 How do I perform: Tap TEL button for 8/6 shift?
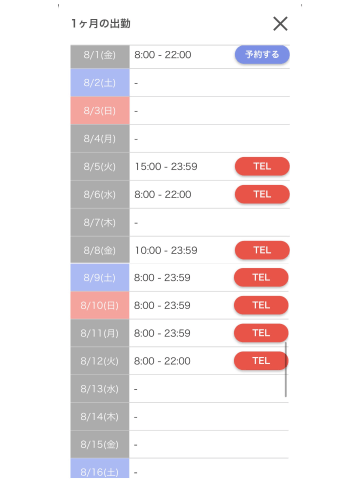262,194
